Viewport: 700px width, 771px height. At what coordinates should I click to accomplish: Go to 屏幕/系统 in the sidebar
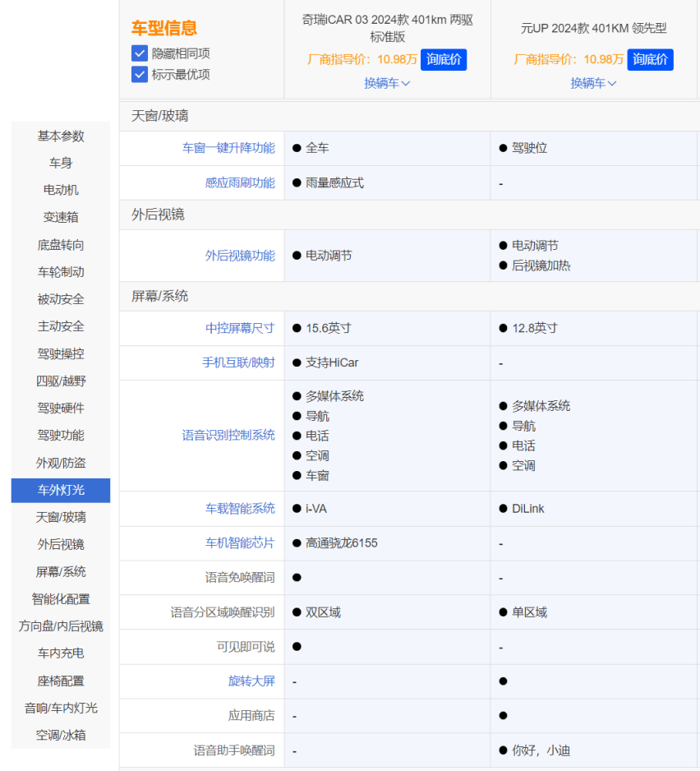click(61, 572)
